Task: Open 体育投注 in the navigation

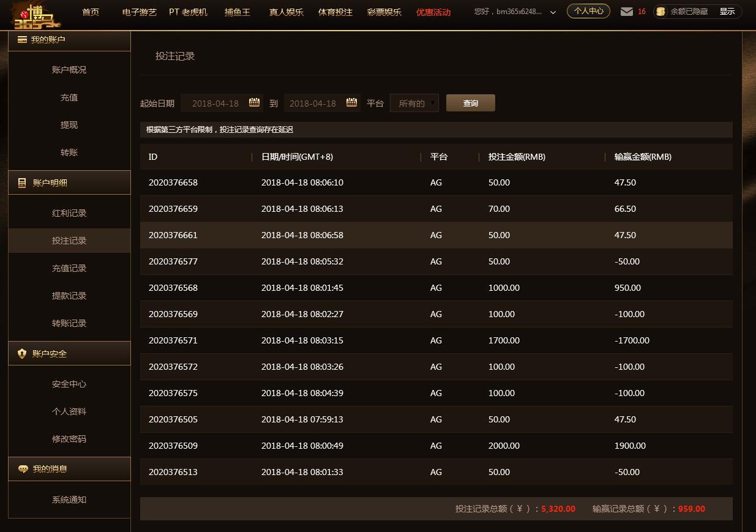Action: coord(335,12)
